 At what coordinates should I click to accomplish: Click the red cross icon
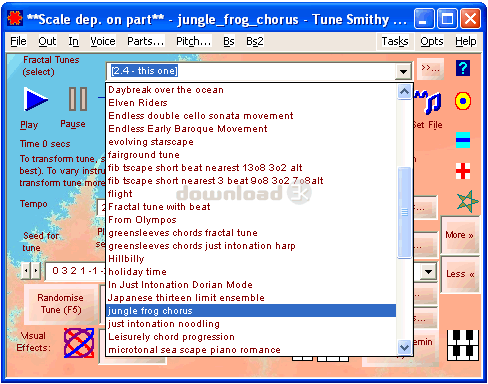tap(463, 171)
